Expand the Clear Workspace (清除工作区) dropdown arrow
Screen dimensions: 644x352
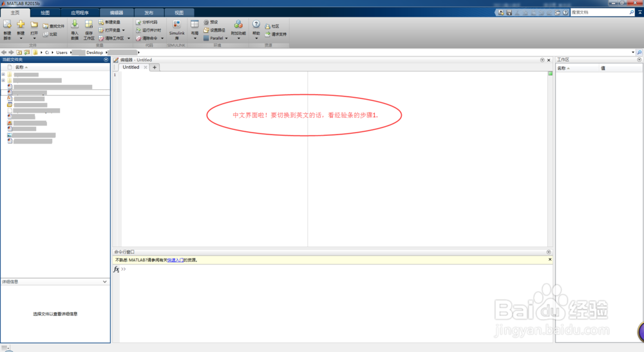[129, 38]
